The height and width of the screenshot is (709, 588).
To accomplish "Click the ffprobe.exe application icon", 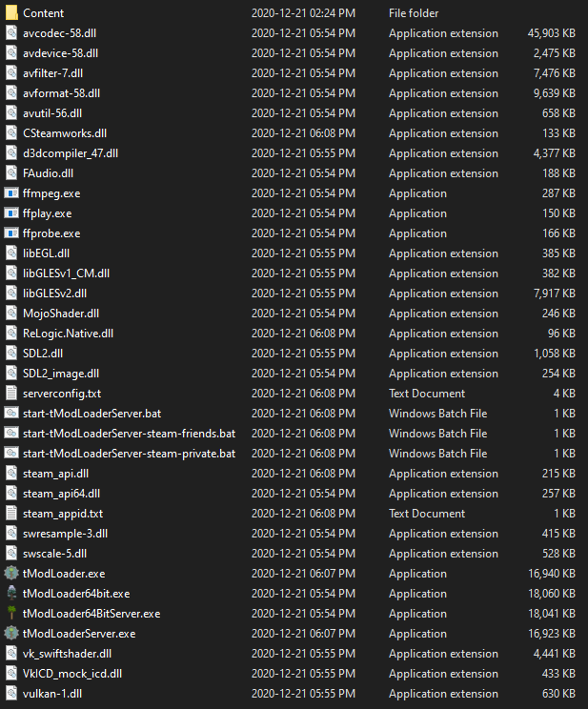I will (x=11, y=233).
